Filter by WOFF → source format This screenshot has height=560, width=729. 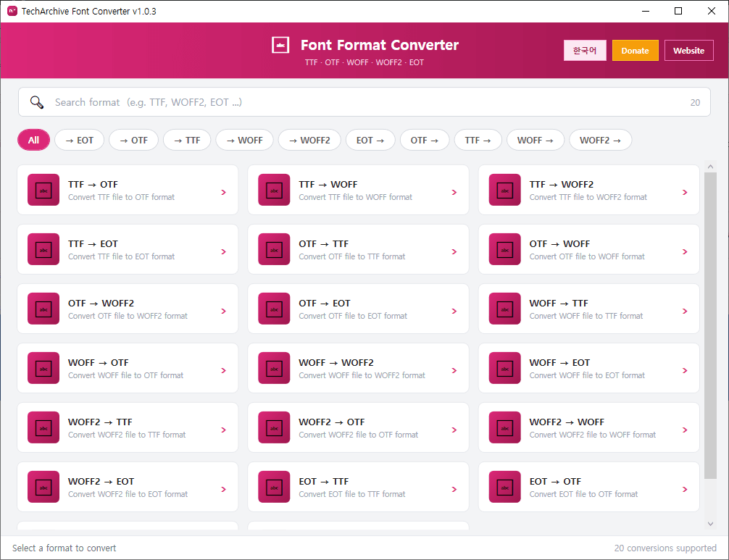536,140
